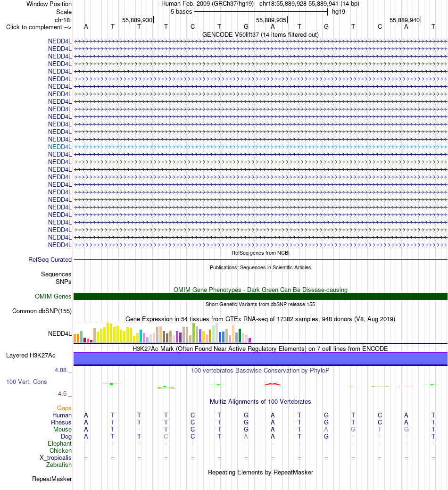The image size is (448, 490).
Task: Click the Sequences track label
Action: click(x=56, y=274)
